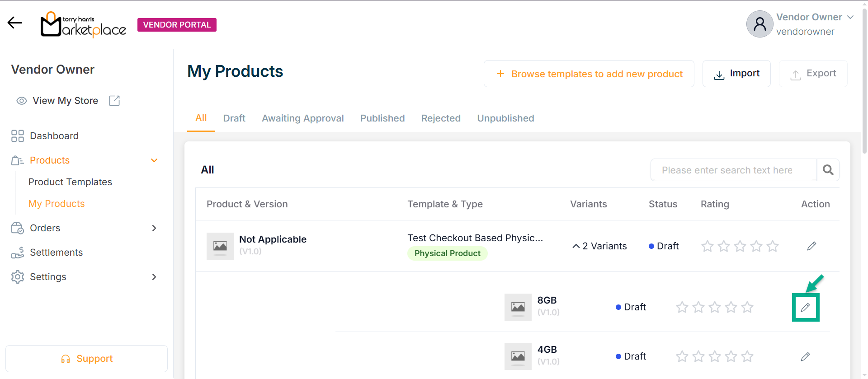Click the back arrow icon
This screenshot has width=868, height=379.
[x=14, y=23]
